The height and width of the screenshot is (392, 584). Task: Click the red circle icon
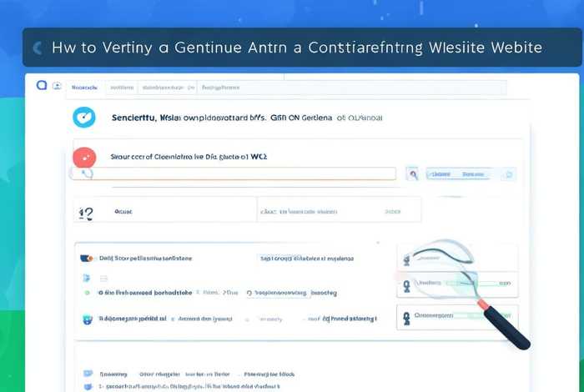[x=84, y=156]
